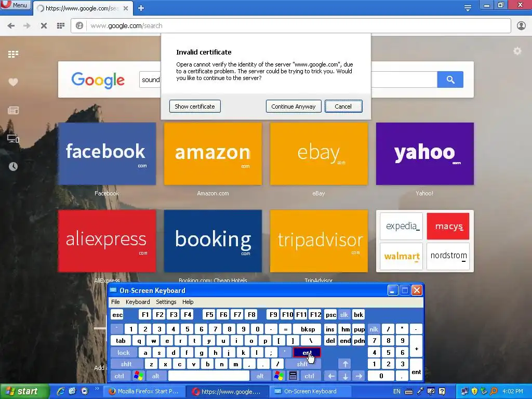Open the Expedia thumbnail in folder

click(x=402, y=227)
